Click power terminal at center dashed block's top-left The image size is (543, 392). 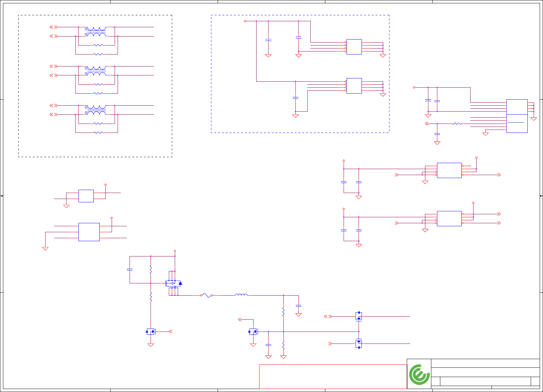pyautogui.click(x=245, y=21)
